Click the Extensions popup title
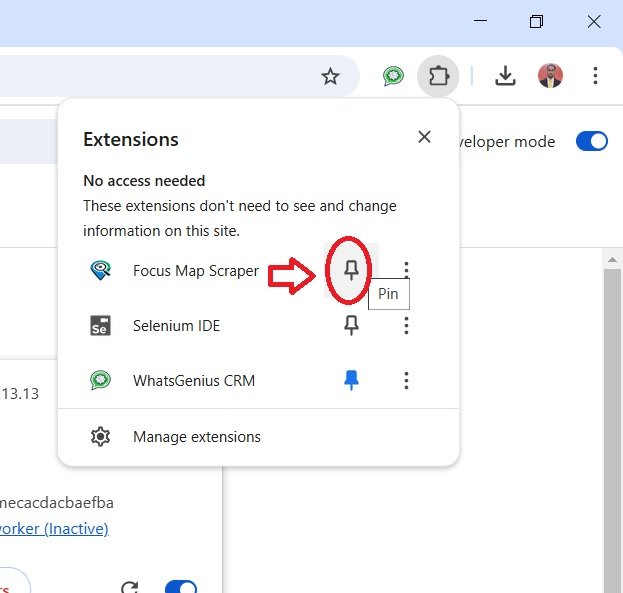 pos(131,139)
